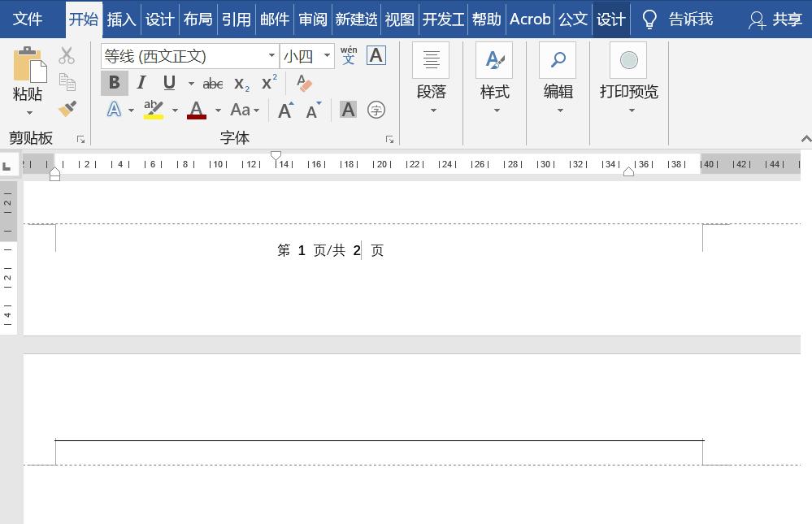Switch to the 插入 ribbon tab
Image resolution: width=812 pixels, height=524 pixels.
pos(121,19)
